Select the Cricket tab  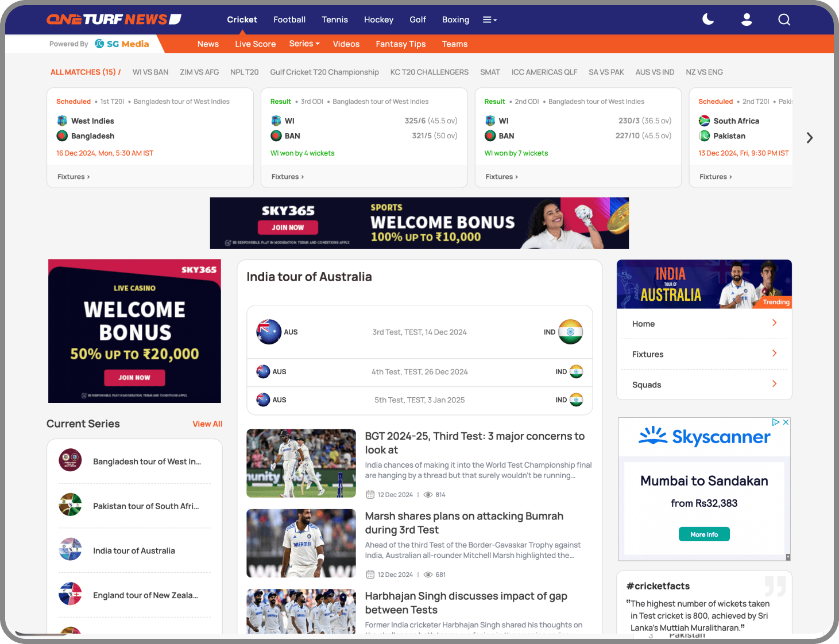coord(242,20)
